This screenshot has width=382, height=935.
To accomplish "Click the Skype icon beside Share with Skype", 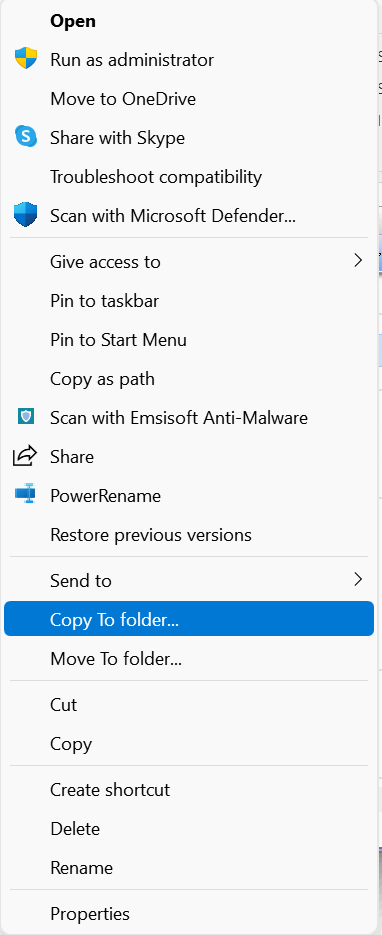I will pyautogui.click(x=26, y=137).
